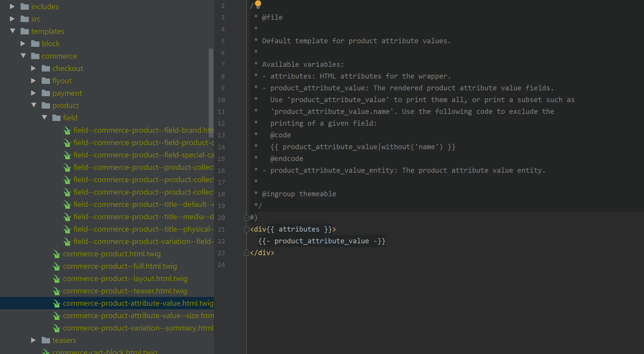Fold the opening div tag on line 21
This screenshot has width=644, height=354.
point(246,229)
